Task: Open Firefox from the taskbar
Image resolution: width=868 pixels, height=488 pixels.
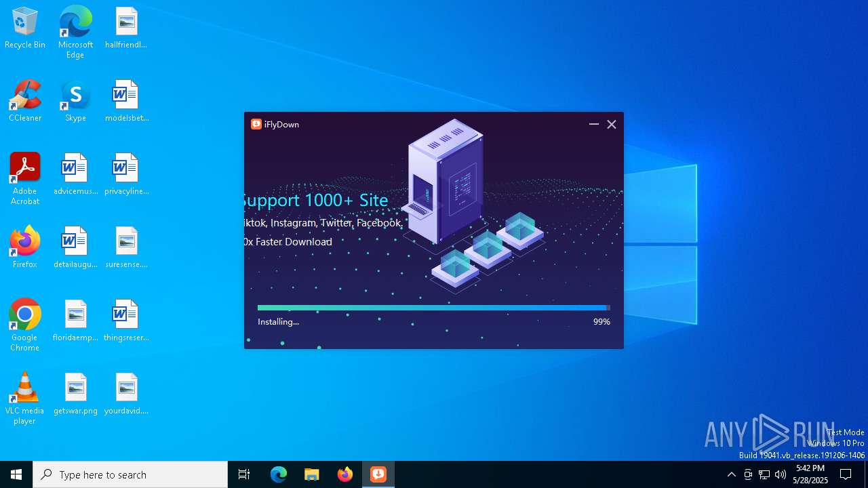Action: point(345,474)
